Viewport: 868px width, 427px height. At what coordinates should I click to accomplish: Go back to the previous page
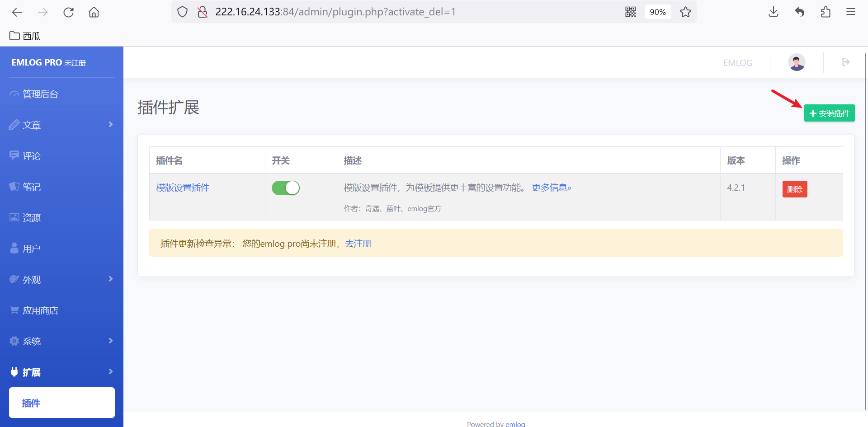[17, 12]
